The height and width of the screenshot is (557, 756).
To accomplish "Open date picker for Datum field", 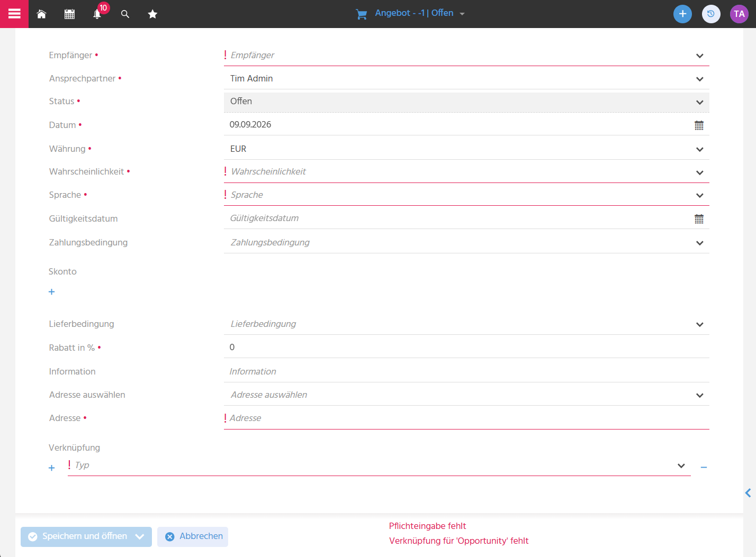I will click(699, 125).
